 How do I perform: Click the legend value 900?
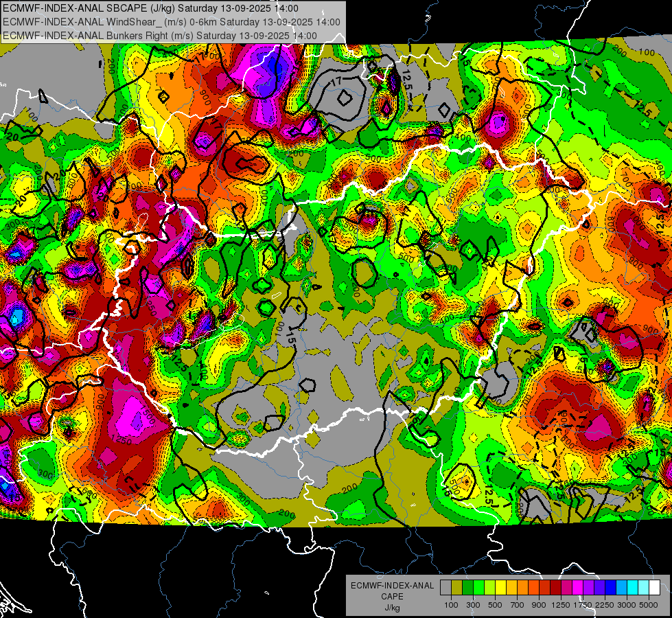click(x=539, y=605)
